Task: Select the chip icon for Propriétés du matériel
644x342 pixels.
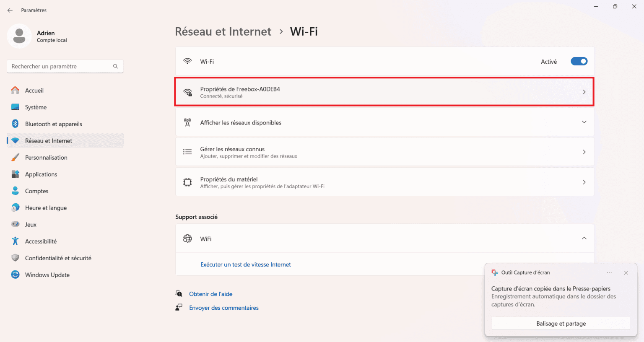Action: click(x=187, y=182)
